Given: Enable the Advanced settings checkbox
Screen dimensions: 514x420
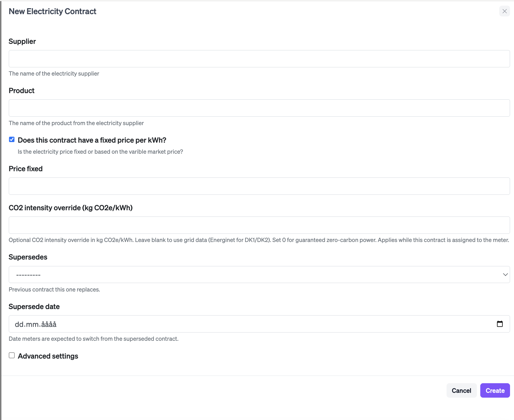Looking at the screenshot, I should [x=12, y=355].
